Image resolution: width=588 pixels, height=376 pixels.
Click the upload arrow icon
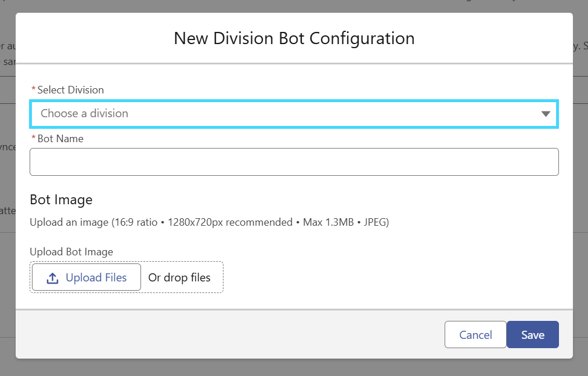click(52, 278)
